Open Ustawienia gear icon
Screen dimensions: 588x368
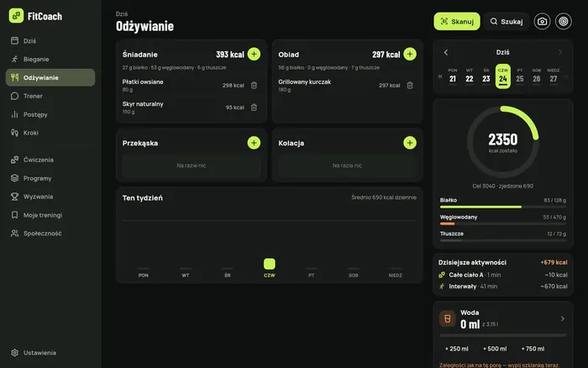[14, 353]
